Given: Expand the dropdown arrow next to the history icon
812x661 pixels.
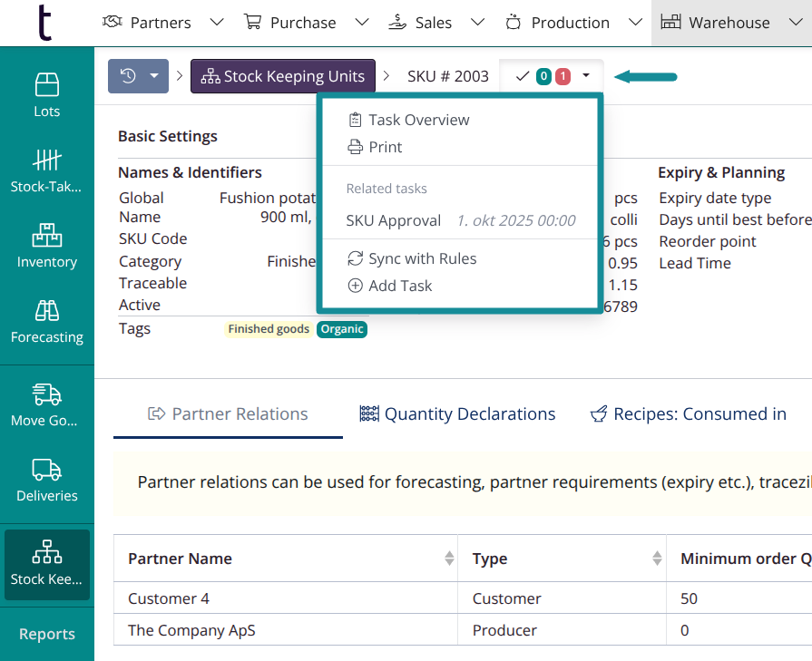Looking at the screenshot, I should 152,76.
